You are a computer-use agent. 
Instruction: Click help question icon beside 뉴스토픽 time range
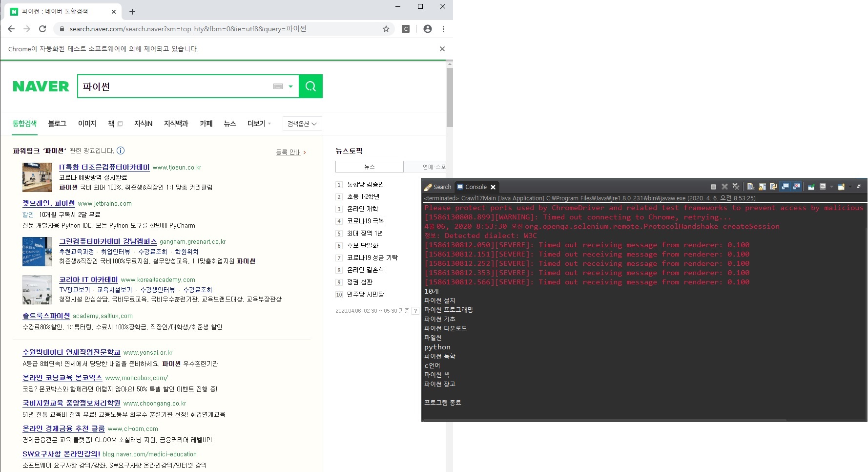point(415,311)
